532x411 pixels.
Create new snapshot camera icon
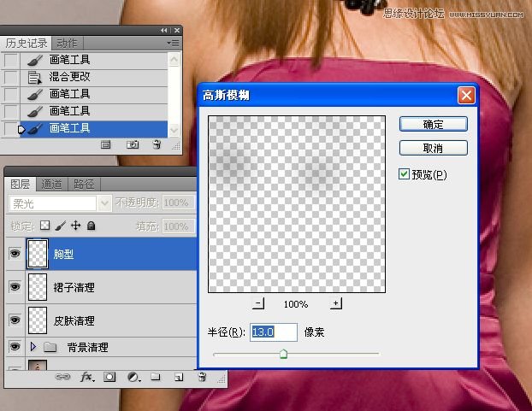point(133,145)
